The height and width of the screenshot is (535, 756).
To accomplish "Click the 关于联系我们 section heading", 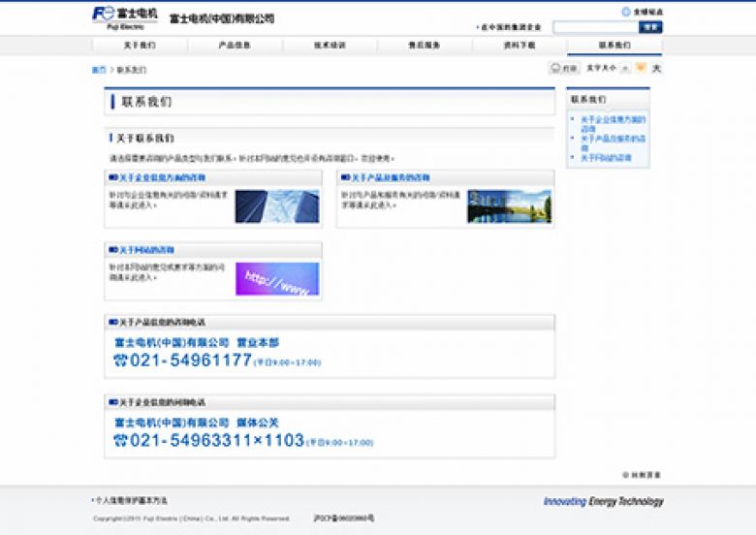I will click(144, 139).
